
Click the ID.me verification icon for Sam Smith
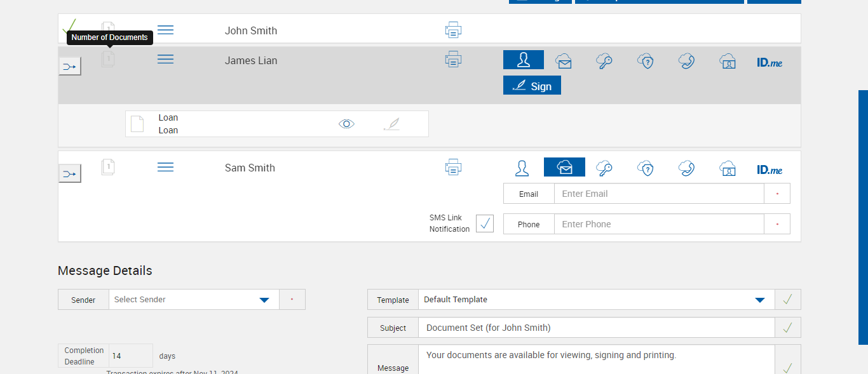click(x=770, y=170)
